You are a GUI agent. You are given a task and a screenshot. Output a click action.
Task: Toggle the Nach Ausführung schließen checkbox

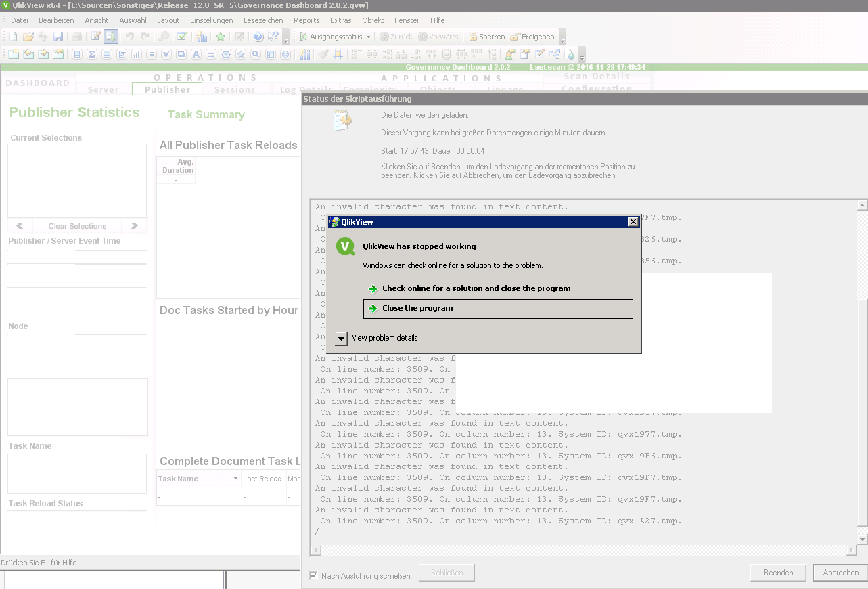[313, 575]
